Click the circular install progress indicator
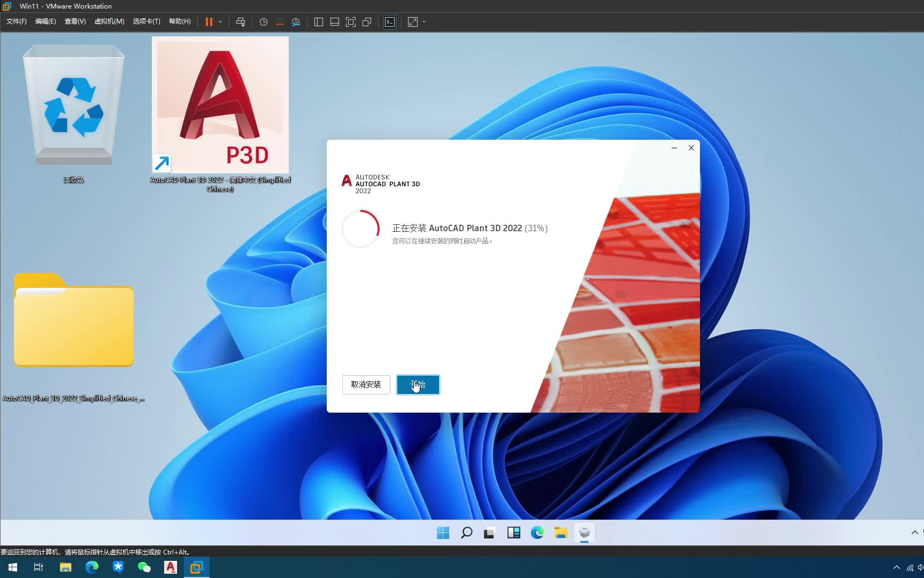Viewport: 924px width, 578px height. tap(360, 229)
